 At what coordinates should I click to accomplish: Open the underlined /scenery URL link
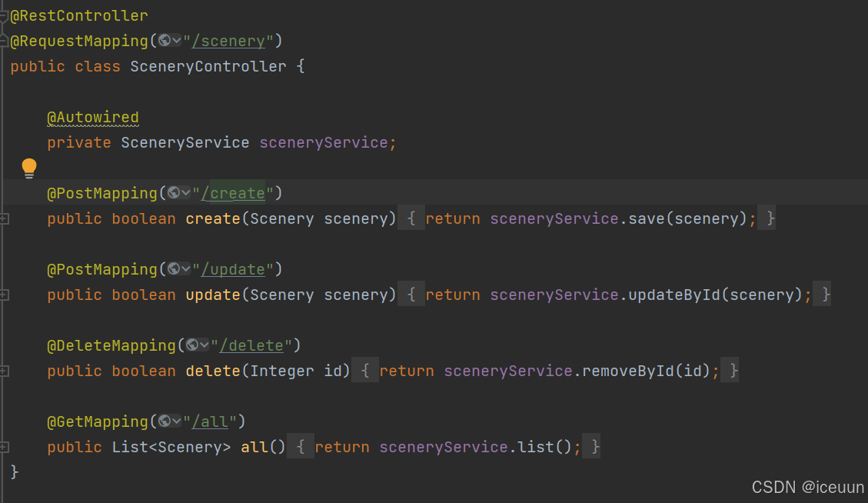click(x=229, y=40)
